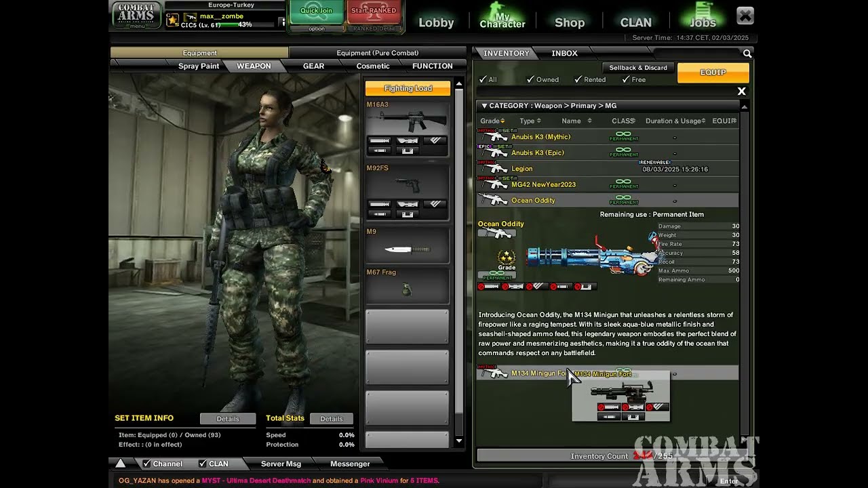Open the inventory search magnifier icon
This screenshot has height=488, width=868.
coord(747,54)
